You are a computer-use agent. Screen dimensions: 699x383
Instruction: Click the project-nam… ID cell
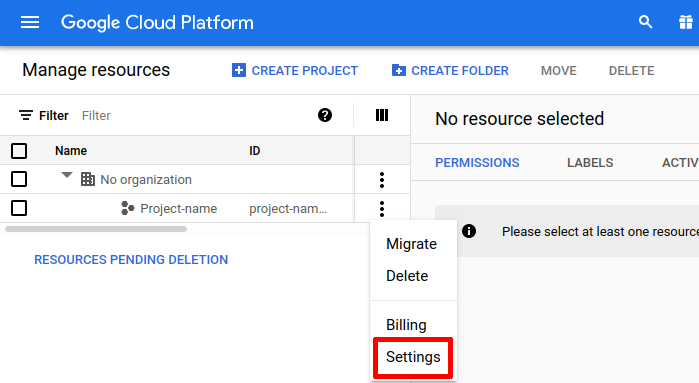coord(288,209)
